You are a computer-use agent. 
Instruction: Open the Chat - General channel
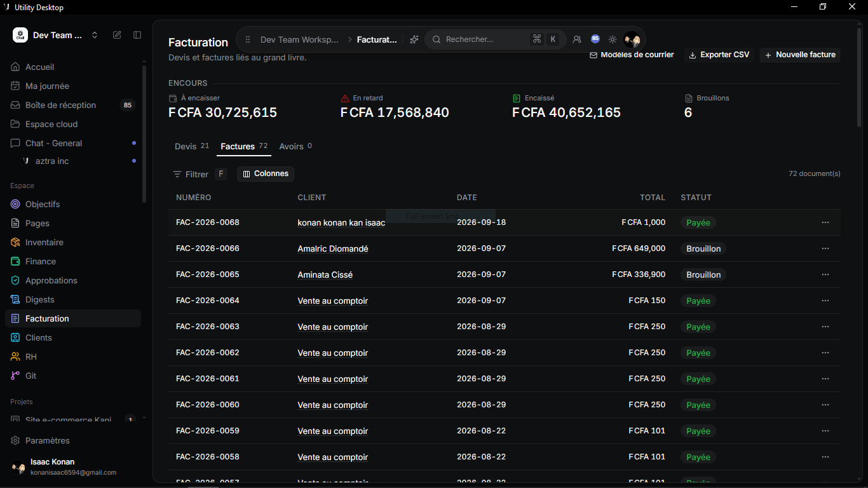[73, 143]
